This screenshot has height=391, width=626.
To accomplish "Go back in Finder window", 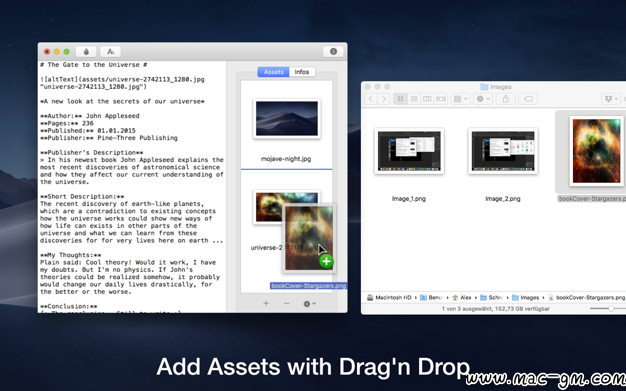I will [370, 99].
